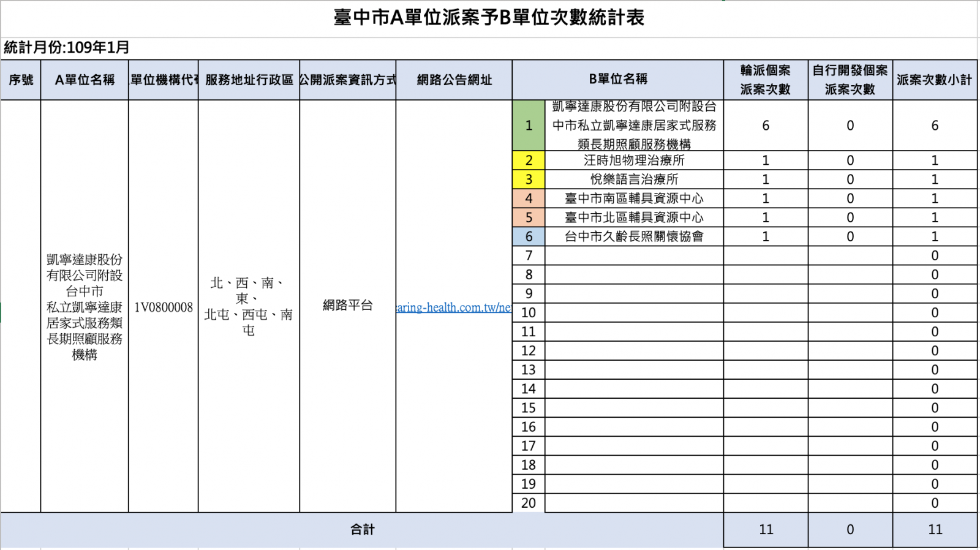Select the row number 10 cell

pos(529,312)
